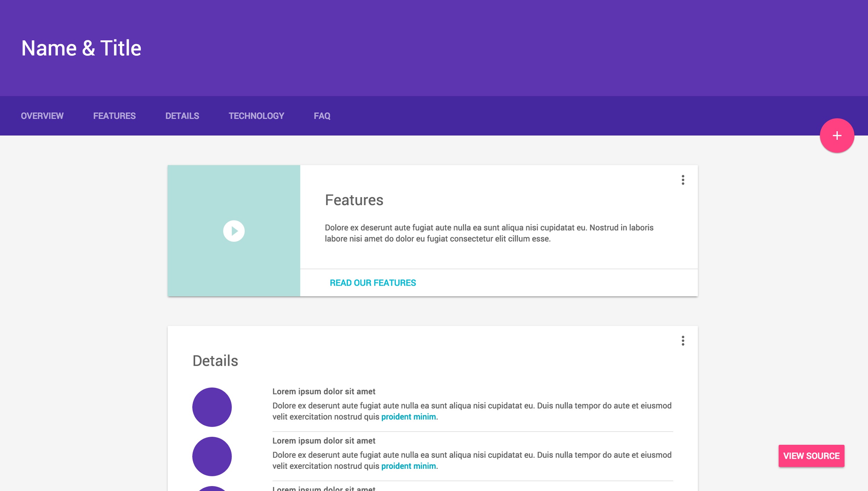Select the OVERVIEW navigation tab

pos(42,116)
